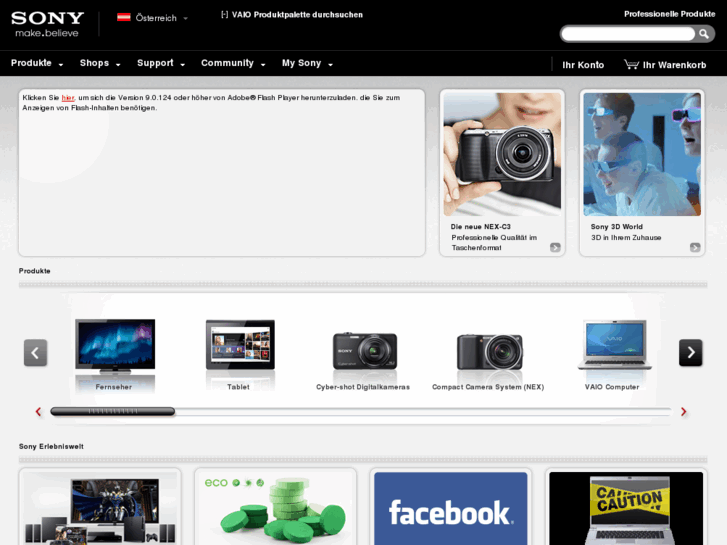Viewport: 727px width, 545px height.
Task: Open Ihr Konto
Action: tap(583, 65)
